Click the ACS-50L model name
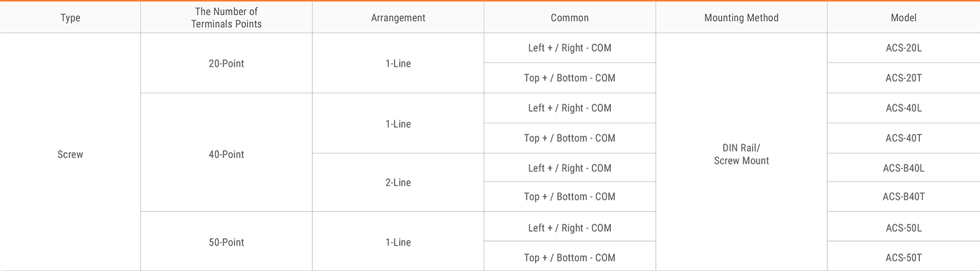Image resolution: width=980 pixels, height=271 pixels. 904,227
